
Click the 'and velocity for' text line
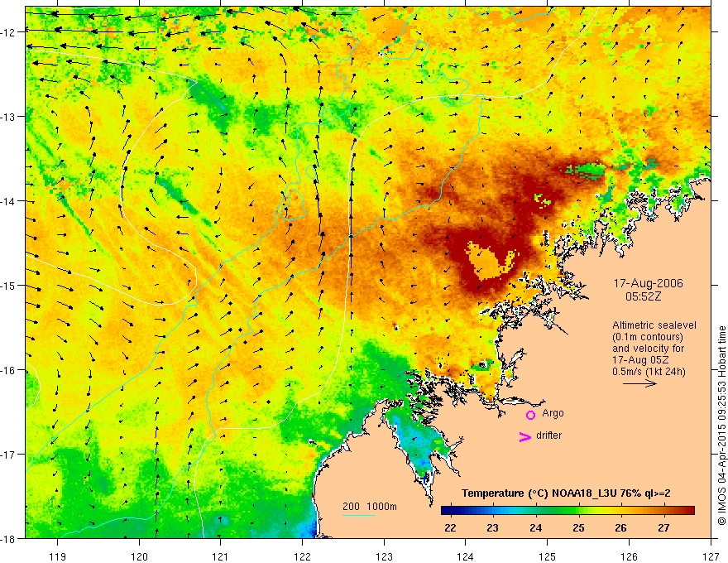click(x=648, y=349)
